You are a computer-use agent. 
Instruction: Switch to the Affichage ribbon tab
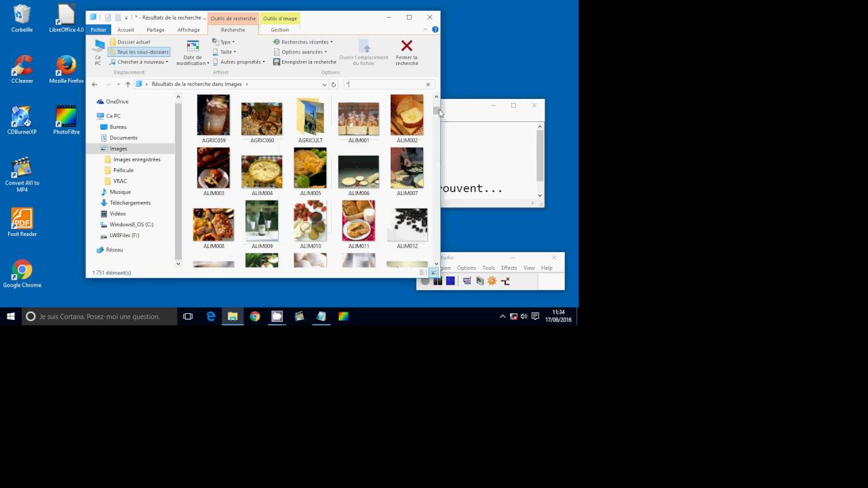coord(189,30)
